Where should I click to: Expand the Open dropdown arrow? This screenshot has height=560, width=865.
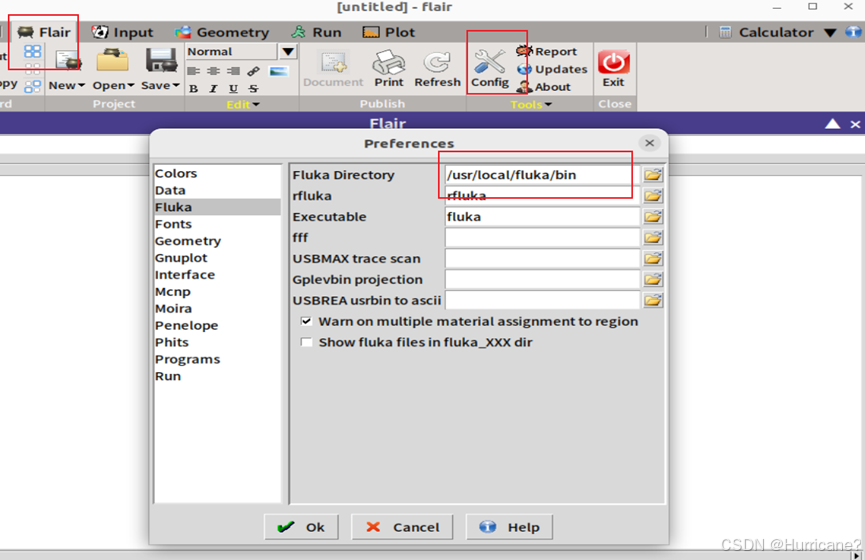tap(131, 86)
